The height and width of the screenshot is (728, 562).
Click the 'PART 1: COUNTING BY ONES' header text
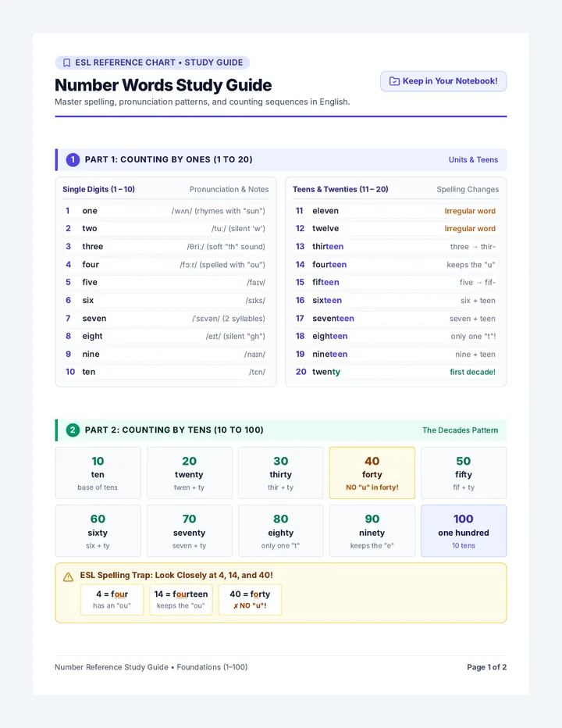tap(169, 159)
